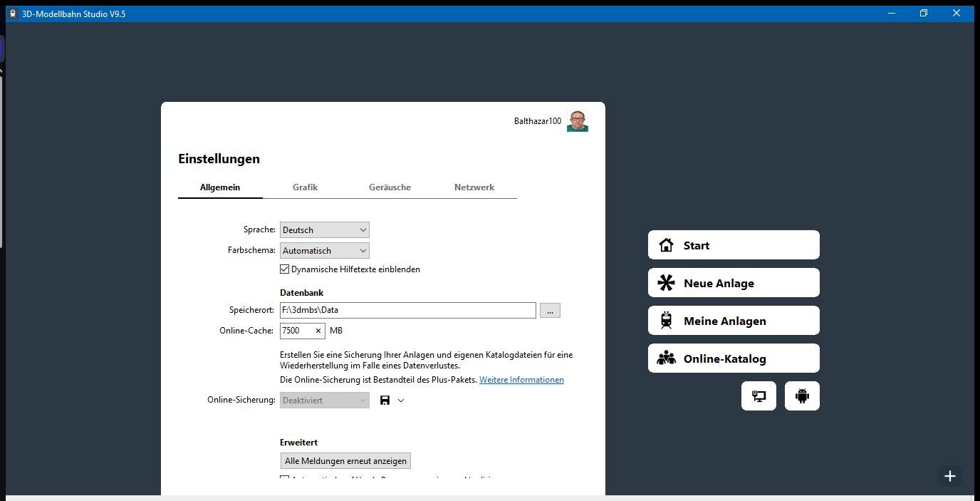This screenshot has height=501, width=980.
Task: Click the floppy disk backup icon
Action: 385,401
